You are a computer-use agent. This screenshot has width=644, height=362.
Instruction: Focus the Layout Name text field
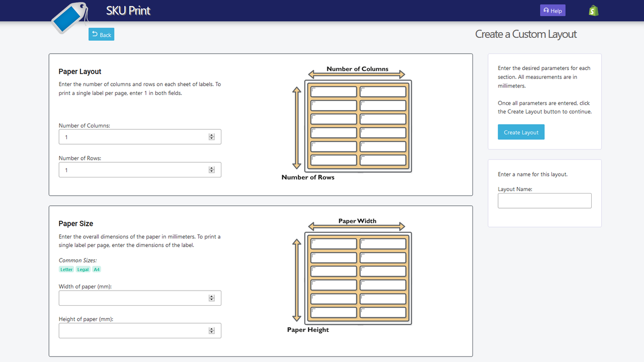tap(544, 201)
